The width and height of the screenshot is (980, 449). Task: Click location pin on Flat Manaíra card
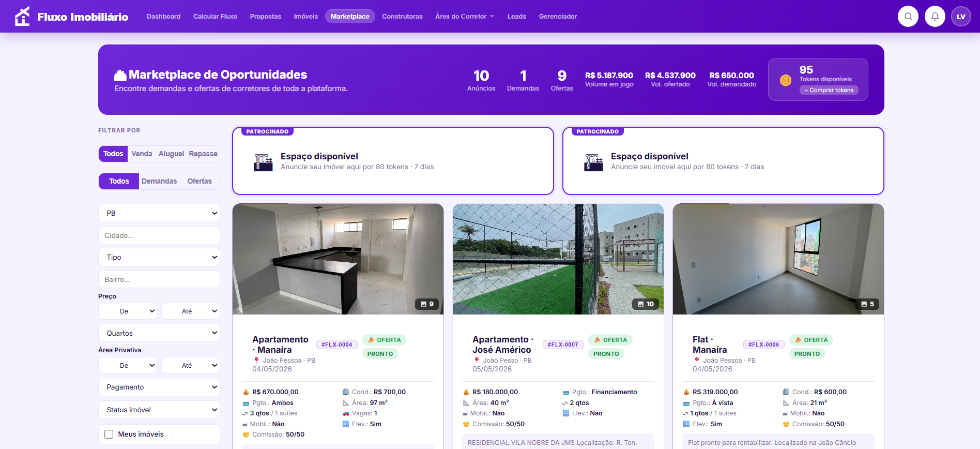(697, 360)
